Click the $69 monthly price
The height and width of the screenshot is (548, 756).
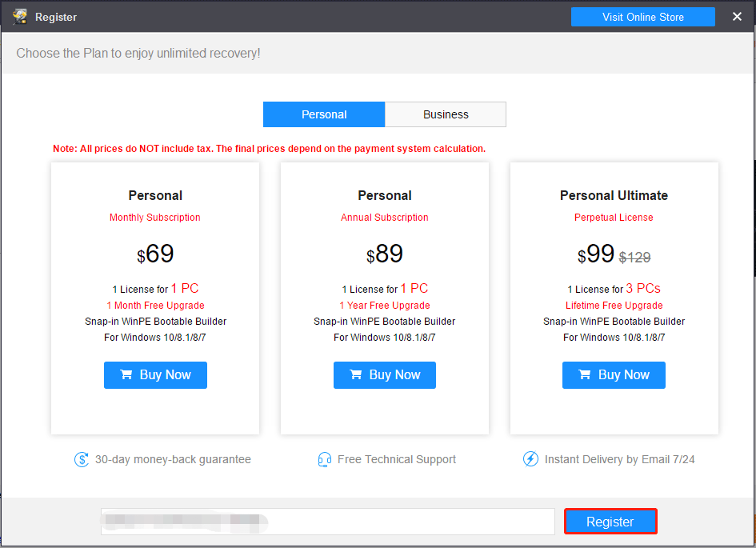155,254
